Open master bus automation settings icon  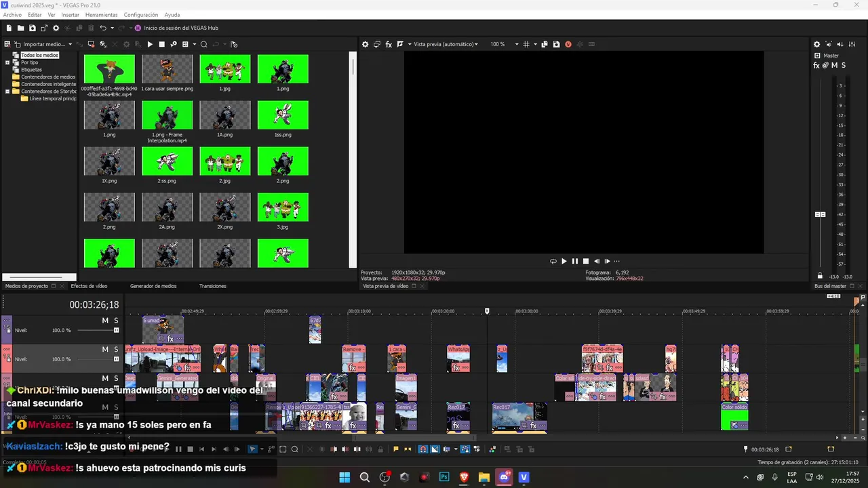[x=825, y=65]
